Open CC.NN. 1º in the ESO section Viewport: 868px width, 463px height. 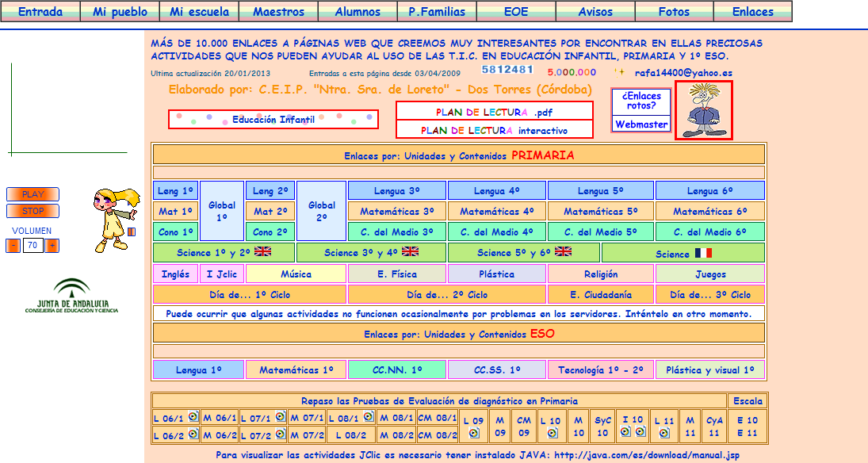tap(397, 370)
